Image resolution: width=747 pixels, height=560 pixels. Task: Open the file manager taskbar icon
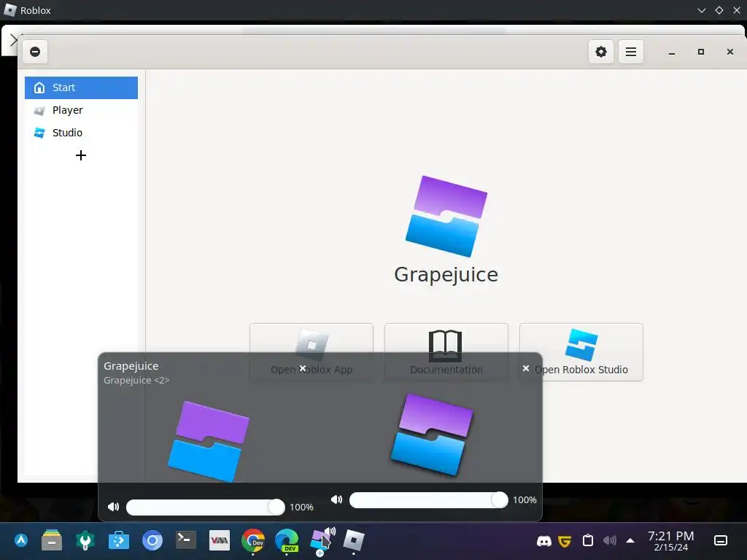tap(52, 540)
